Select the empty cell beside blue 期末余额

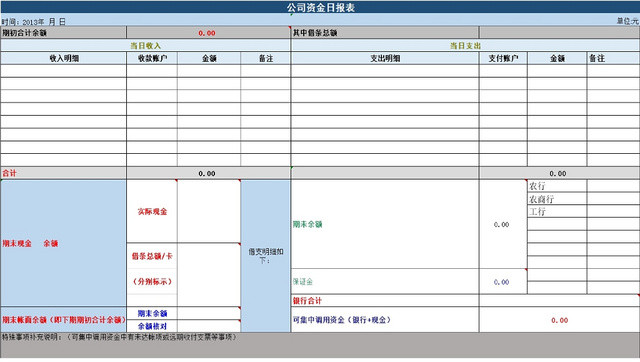click(x=209, y=313)
